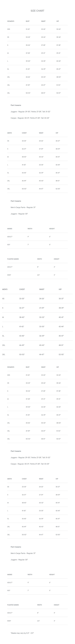Click the first Joggers inseam line under the top women's table
The image size is (75, 644).
point(30,112)
